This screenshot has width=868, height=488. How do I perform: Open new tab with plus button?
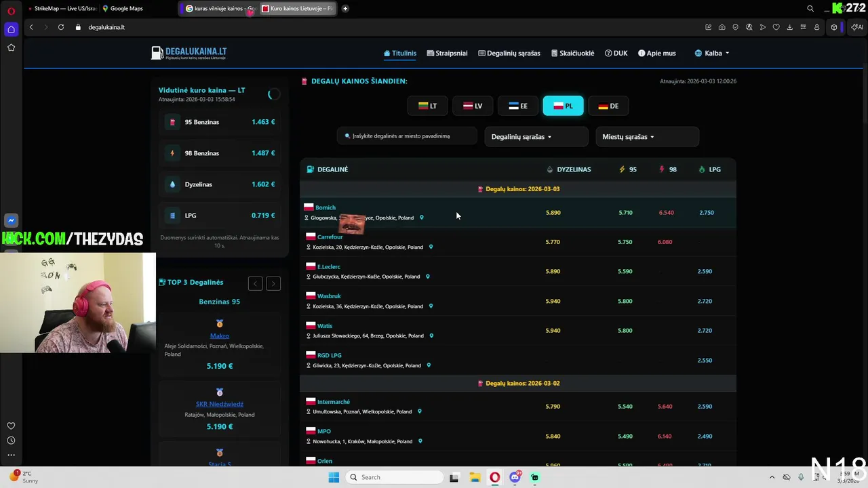[345, 9]
